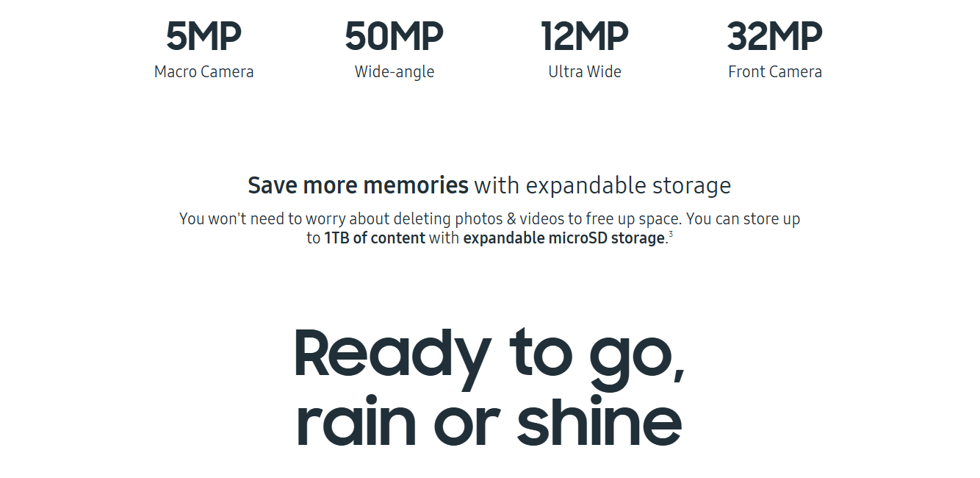Viewport: 980px width, 478px height.
Task: Click the 12MP spec heading
Action: (585, 36)
